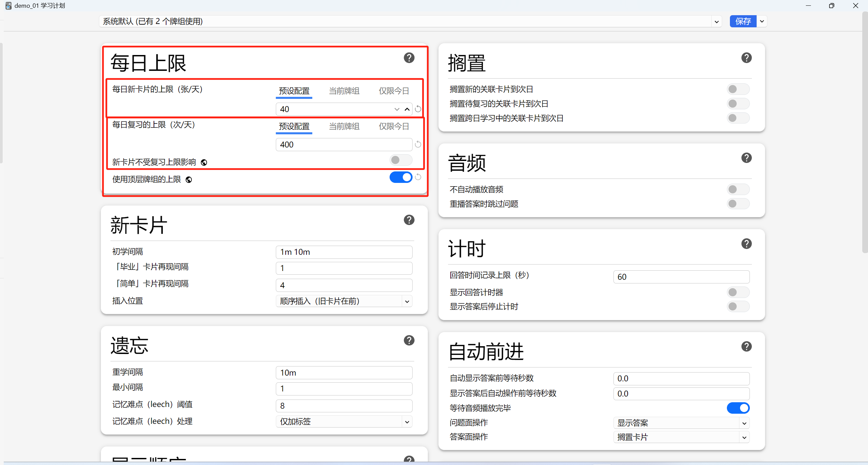Open help for 自动前进 section

(x=746, y=346)
